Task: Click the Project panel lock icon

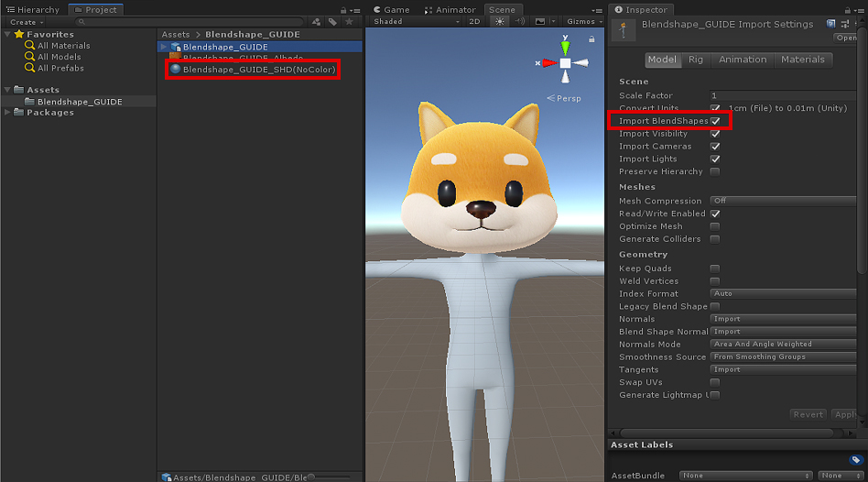Action: [x=343, y=10]
